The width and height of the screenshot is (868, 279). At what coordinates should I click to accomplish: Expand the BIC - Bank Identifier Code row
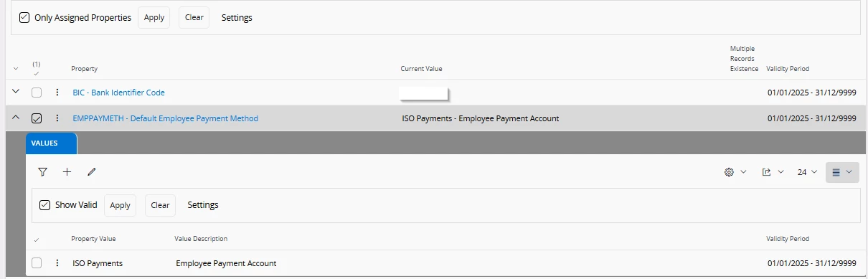point(16,92)
